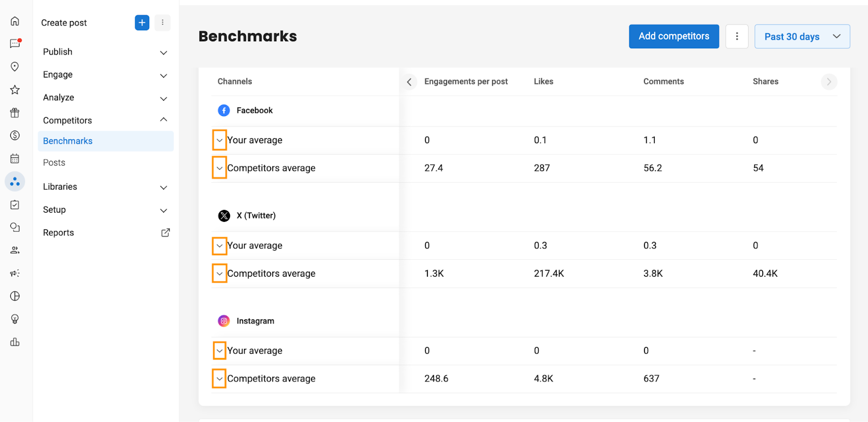Click the Facebook competitors engagements value 27.4
This screenshot has height=422, width=868.
[433, 168]
